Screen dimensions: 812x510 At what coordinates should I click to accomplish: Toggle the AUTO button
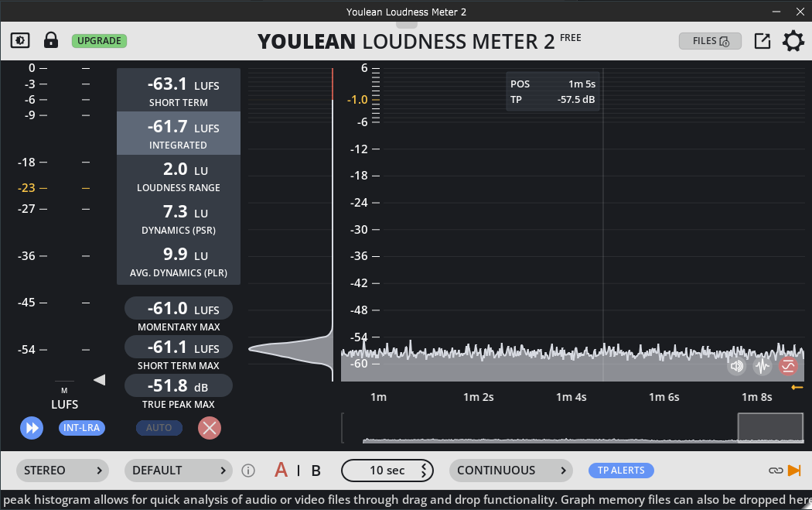click(x=159, y=428)
